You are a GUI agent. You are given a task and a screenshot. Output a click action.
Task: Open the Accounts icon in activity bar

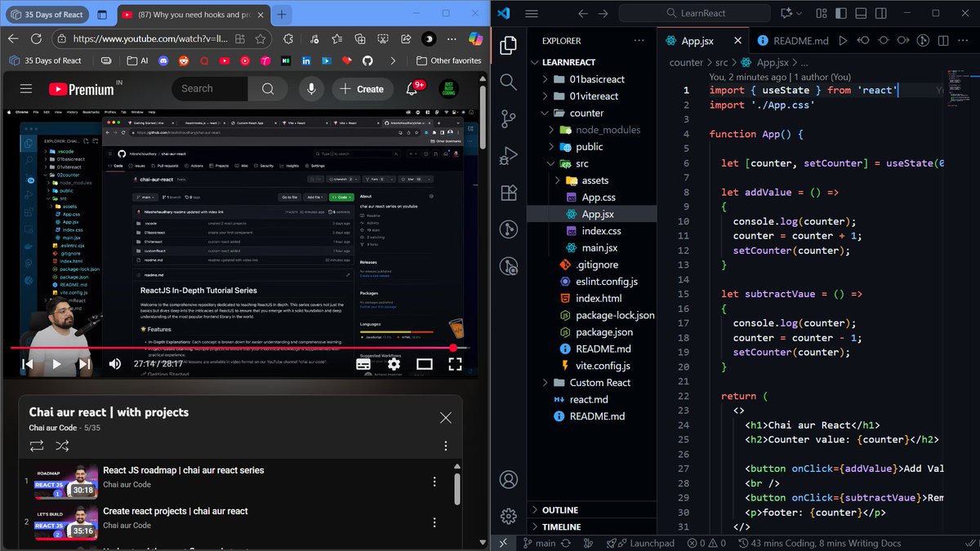coord(508,479)
